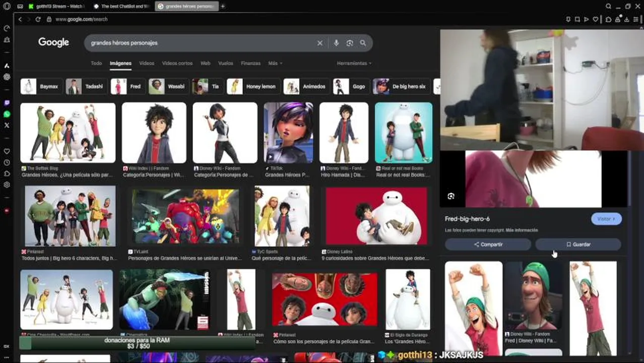Open the X (Twitter) sidebar panel

pos(7,125)
